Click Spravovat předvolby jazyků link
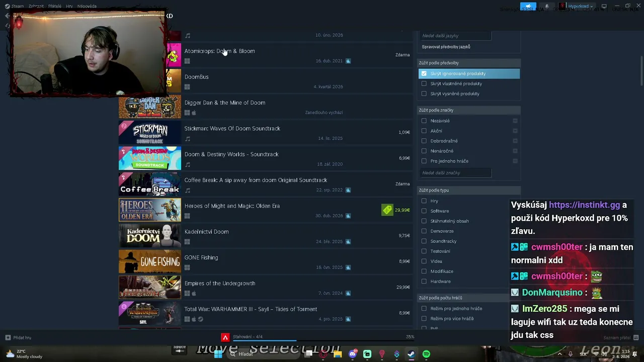 pos(446,47)
